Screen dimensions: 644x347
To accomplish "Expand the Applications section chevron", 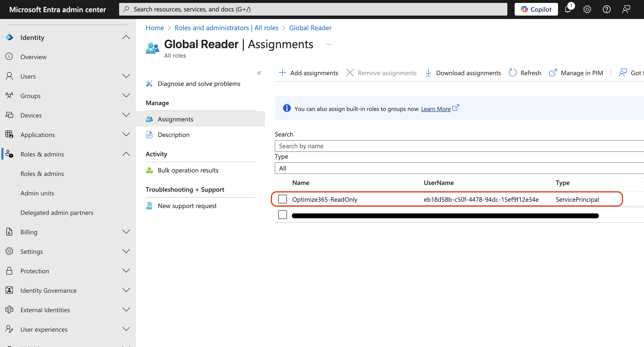I will pyautogui.click(x=126, y=134).
